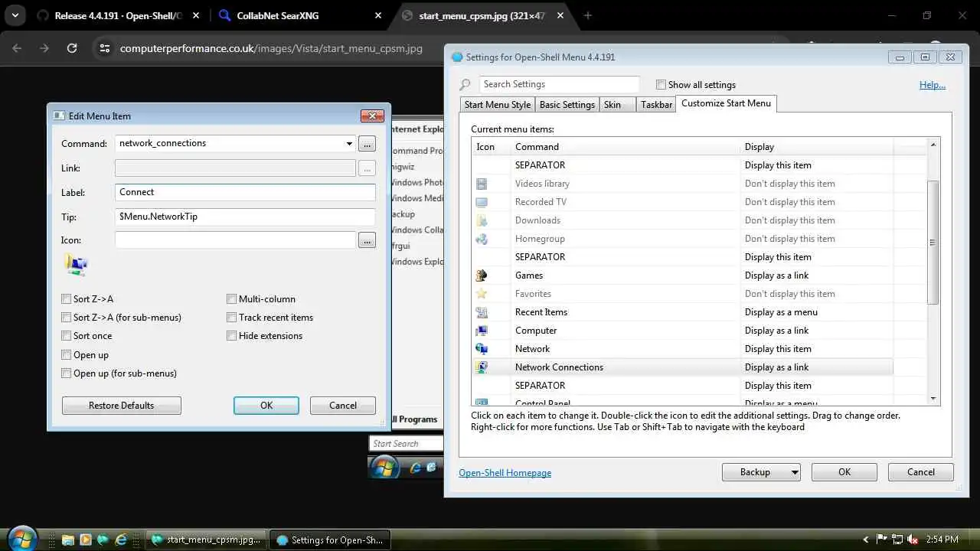Enable Sort once checkbox

[x=67, y=336]
